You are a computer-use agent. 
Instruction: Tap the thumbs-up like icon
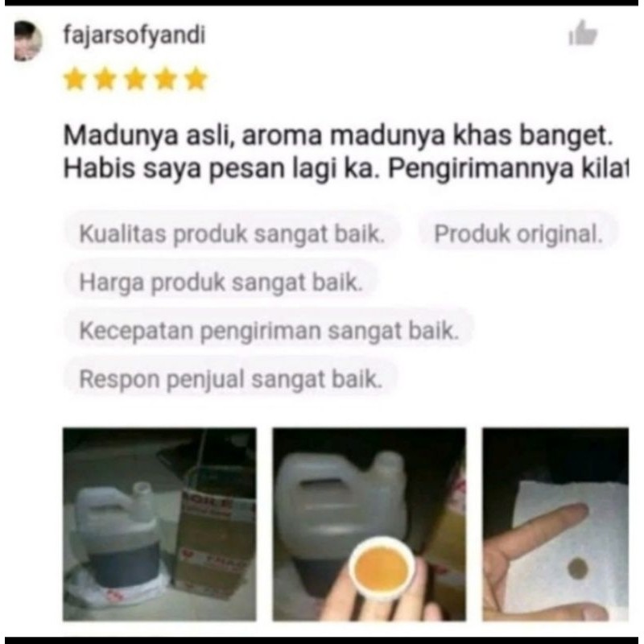583,32
